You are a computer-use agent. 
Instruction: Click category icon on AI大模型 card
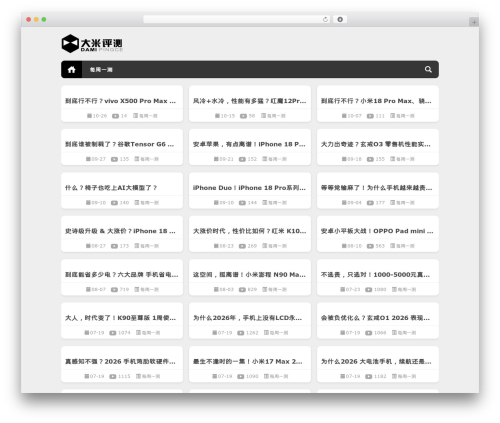pyautogui.click(x=137, y=202)
